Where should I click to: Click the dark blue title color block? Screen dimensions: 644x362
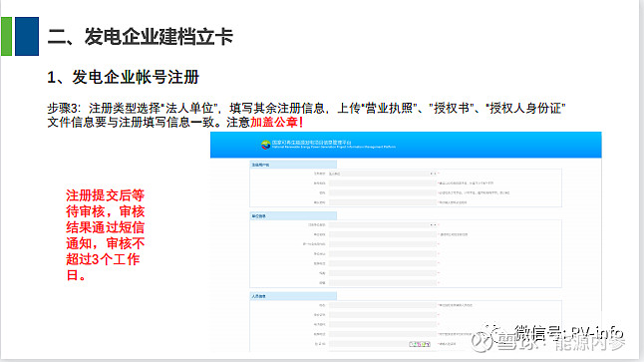pyautogui.click(x=27, y=36)
